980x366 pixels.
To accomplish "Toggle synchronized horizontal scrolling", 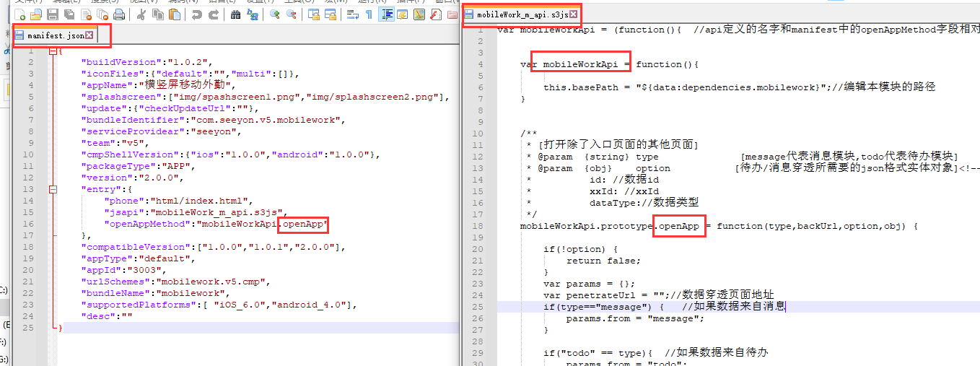I will point(331,14).
